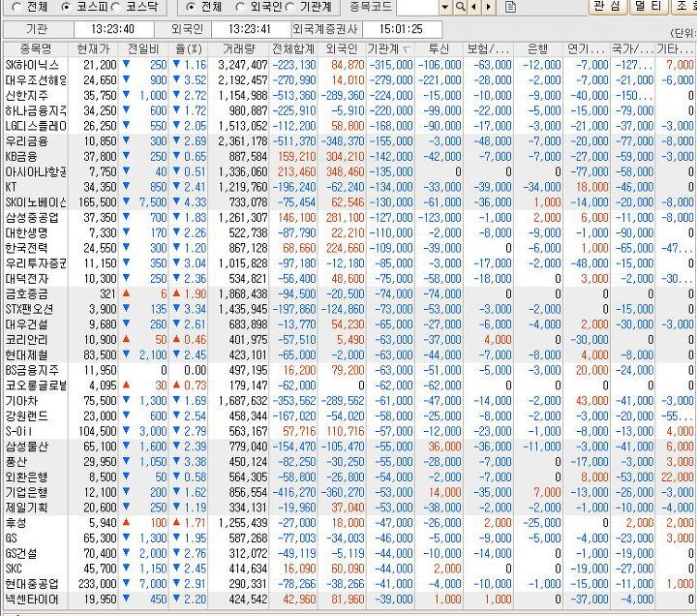Click the 멀티 button
697x616 pixels.
point(649,6)
